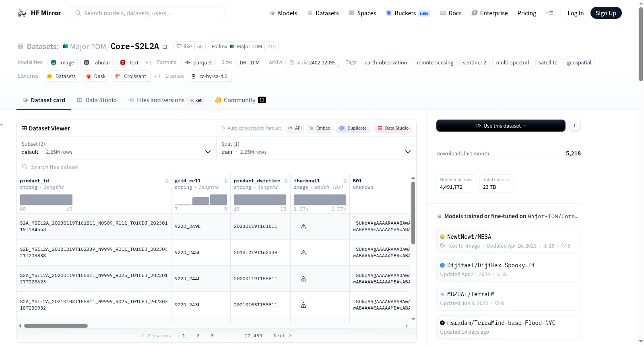Expand the Subset default dropdown
This screenshot has height=345, width=644.
tap(116, 148)
